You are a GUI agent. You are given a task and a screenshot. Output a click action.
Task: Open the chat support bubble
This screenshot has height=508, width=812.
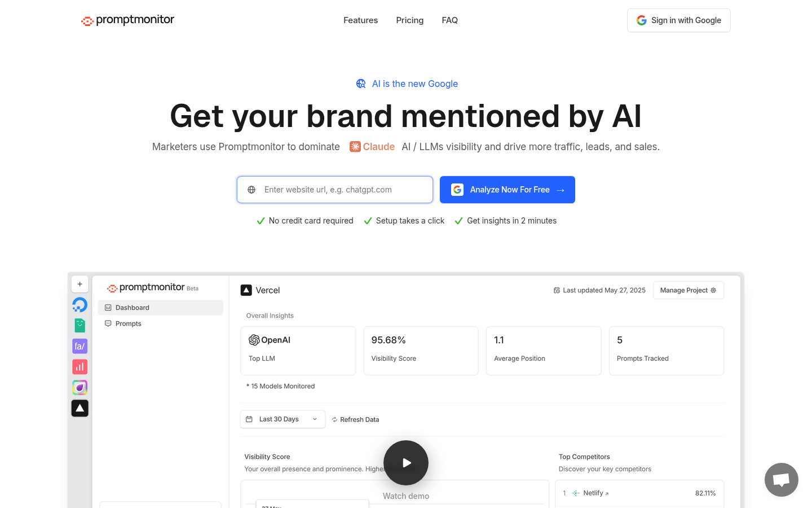point(782,480)
